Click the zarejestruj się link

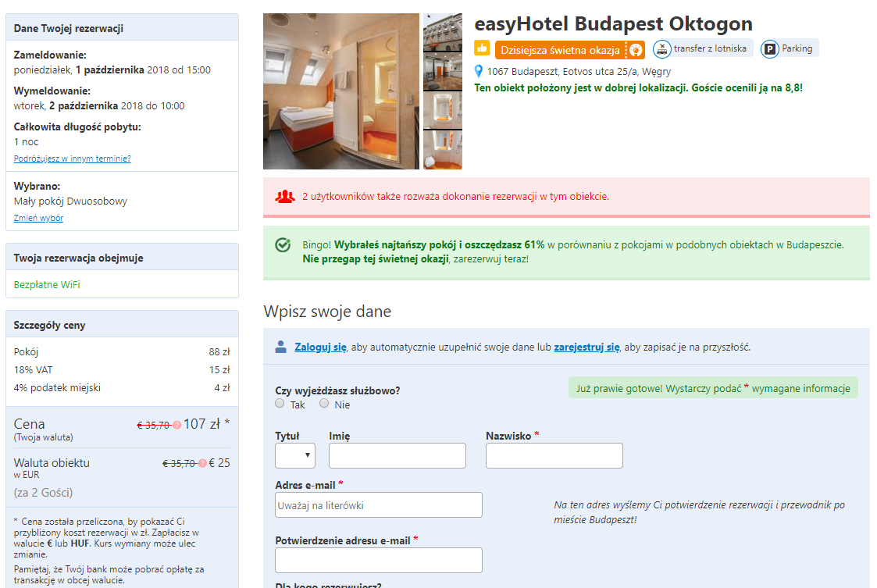click(x=586, y=347)
